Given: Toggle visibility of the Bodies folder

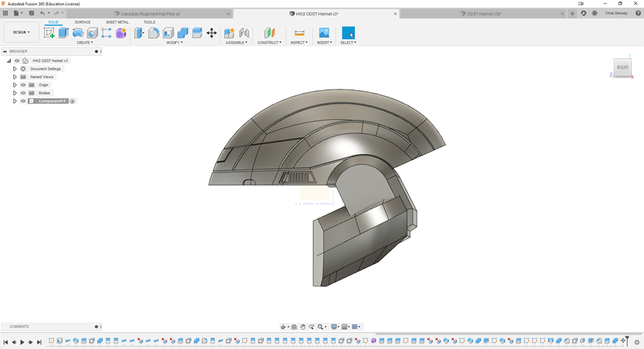Looking at the screenshot, I should pyautogui.click(x=23, y=93).
